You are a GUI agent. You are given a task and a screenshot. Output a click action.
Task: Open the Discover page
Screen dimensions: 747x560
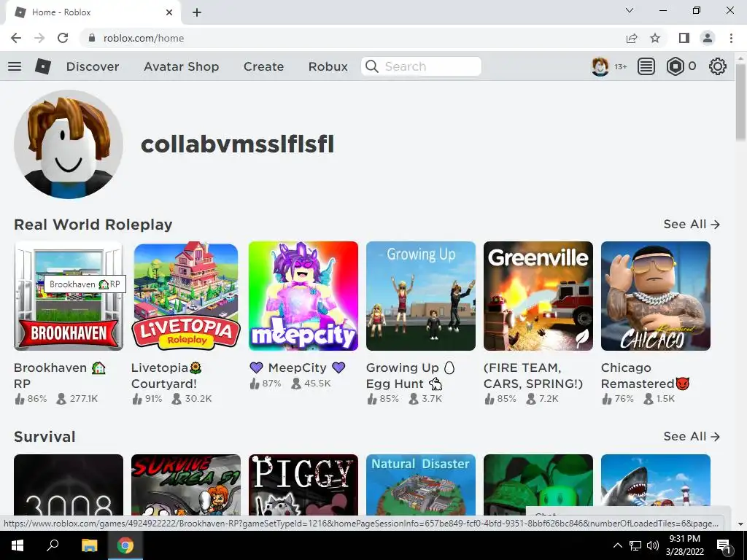(x=93, y=66)
